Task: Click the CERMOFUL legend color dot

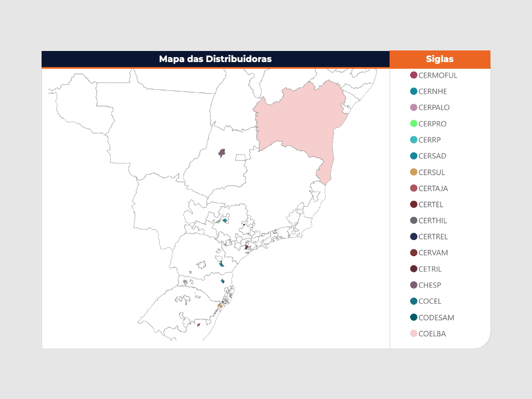Action: pos(413,75)
